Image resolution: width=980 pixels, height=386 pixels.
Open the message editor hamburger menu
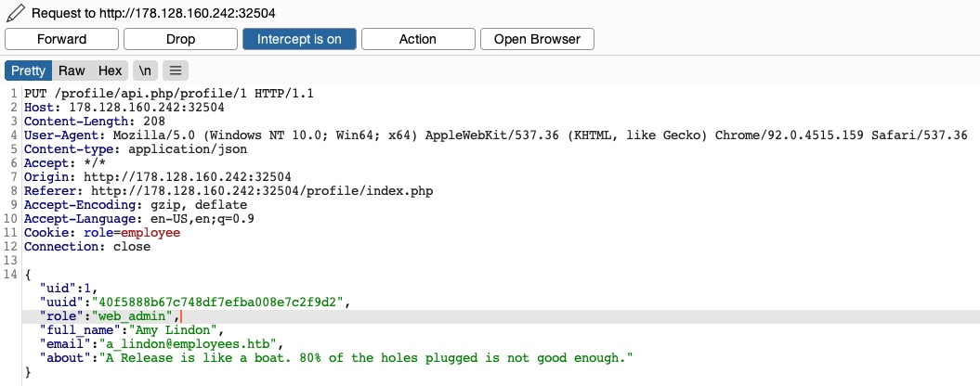[x=176, y=71]
